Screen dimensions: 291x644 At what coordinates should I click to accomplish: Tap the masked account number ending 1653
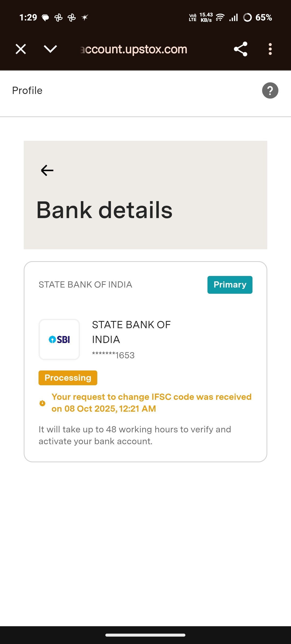point(113,355)
